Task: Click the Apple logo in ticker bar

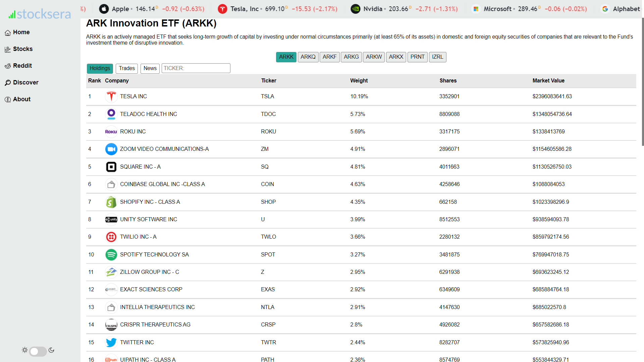Action: (x=104, y=9)
